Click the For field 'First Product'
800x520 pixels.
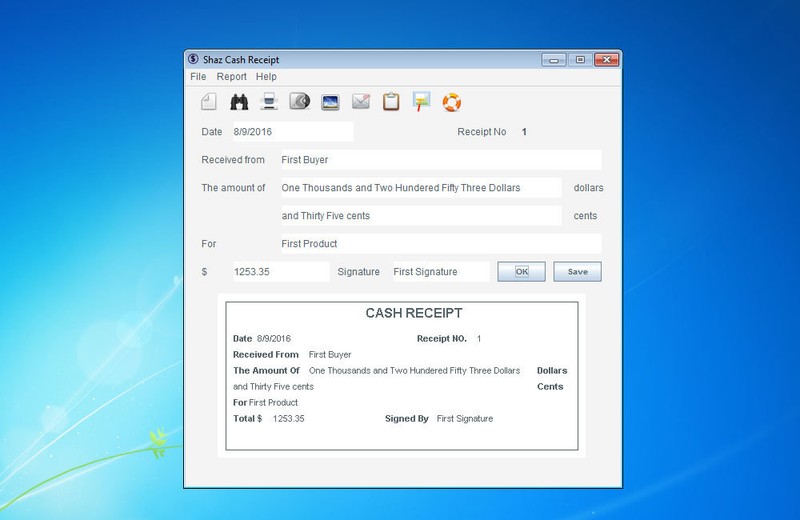point(441,244)
